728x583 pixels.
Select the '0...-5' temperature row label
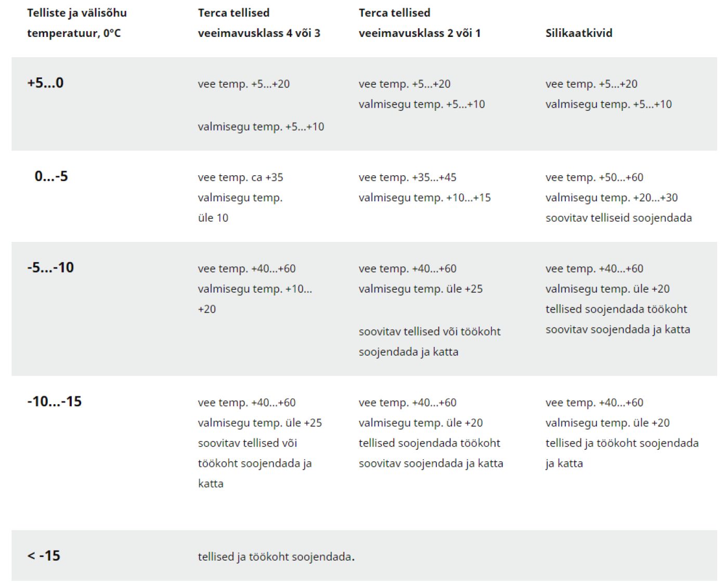pyautogui.click(x=51, y=176)
